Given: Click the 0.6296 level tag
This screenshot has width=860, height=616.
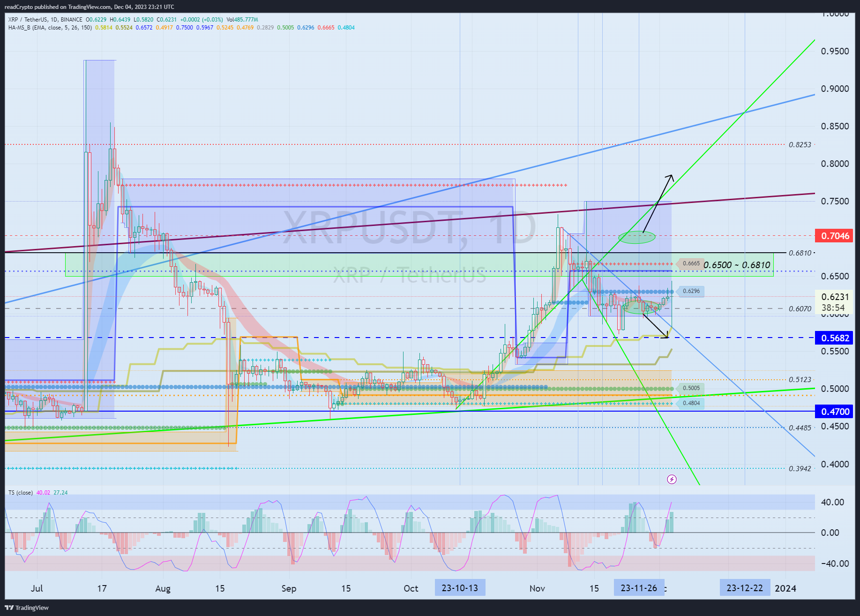Looking at the screenshot, I should click(x=690, y=291).
